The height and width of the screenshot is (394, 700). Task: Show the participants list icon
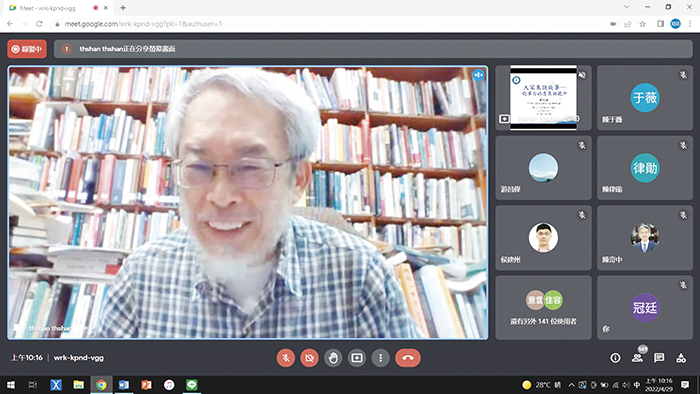click(x=638, y=358)
